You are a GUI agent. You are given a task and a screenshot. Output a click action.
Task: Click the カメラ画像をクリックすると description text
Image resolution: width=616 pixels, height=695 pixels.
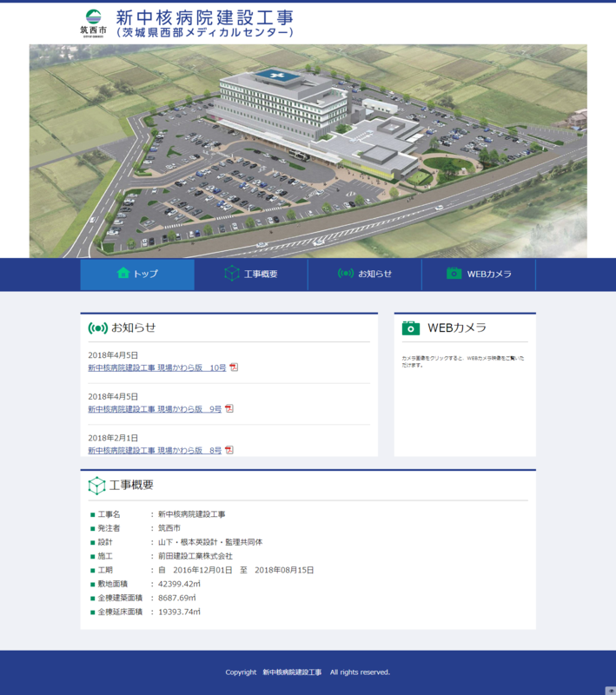[x=463, y=361]
